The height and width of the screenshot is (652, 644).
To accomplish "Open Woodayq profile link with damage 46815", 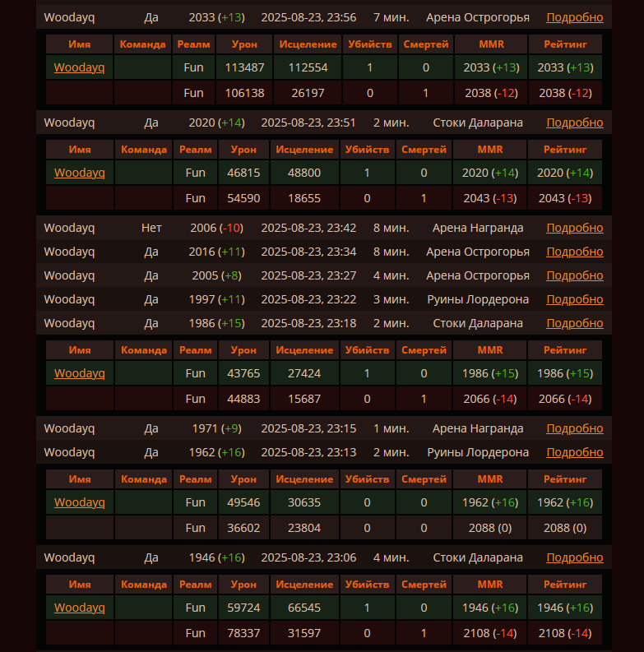I will click(x=79, y=173).
